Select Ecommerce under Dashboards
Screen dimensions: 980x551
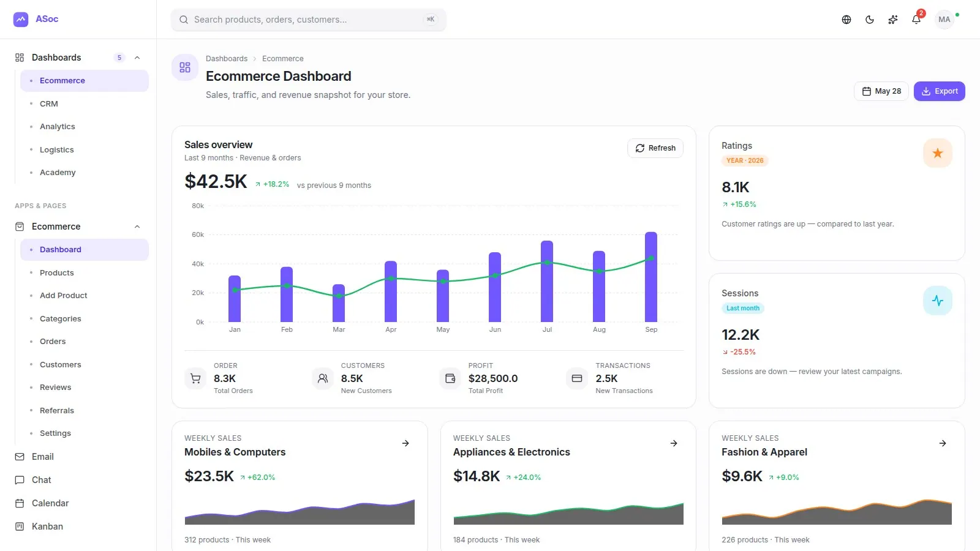[x=85, y=81]
